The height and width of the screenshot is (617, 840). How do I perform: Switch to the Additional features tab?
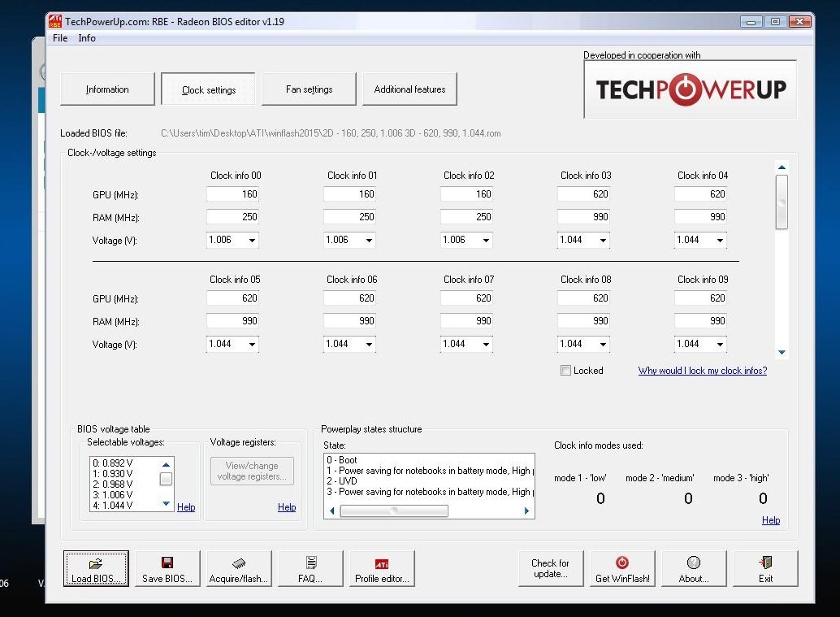pos(409,89)
